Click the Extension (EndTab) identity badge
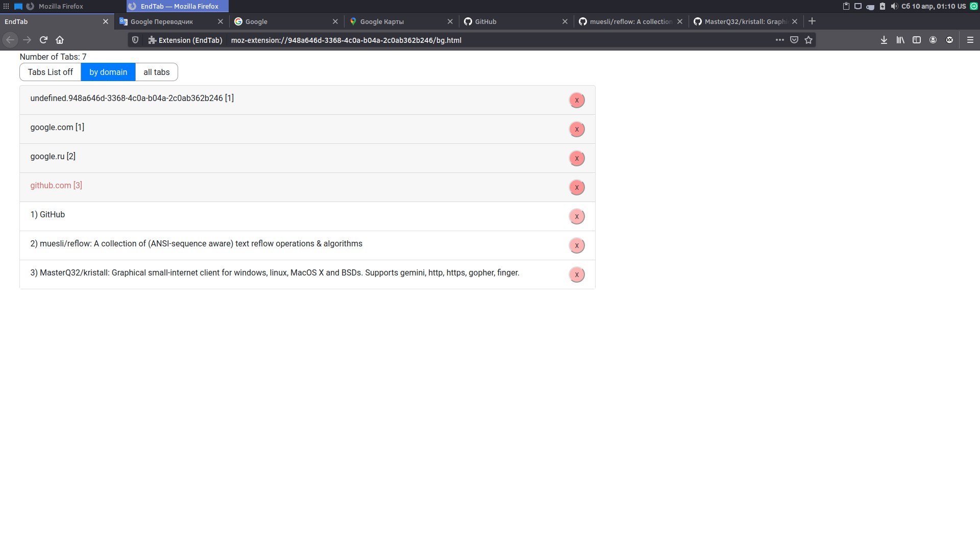This screenshot has width=980, height=551. point(185,40)
